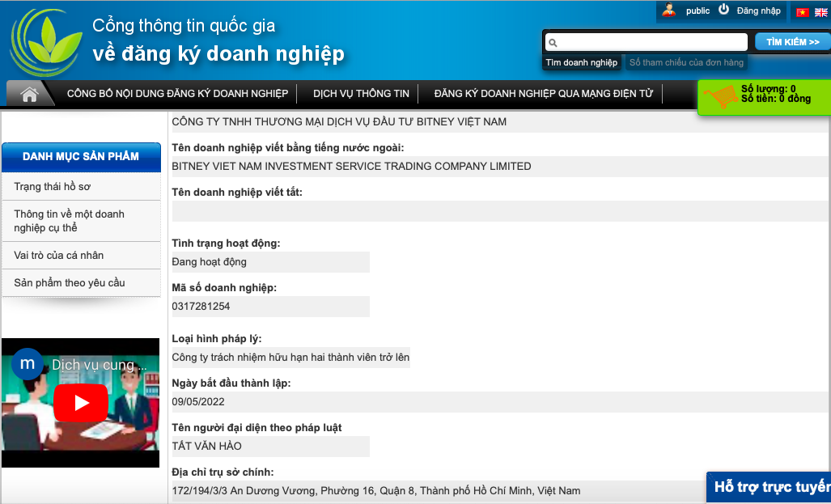Image resolution: width=831 pixels, height=504 pixels.
Task: Switch language with the Vietnamese flag
Action: (802, 12)
